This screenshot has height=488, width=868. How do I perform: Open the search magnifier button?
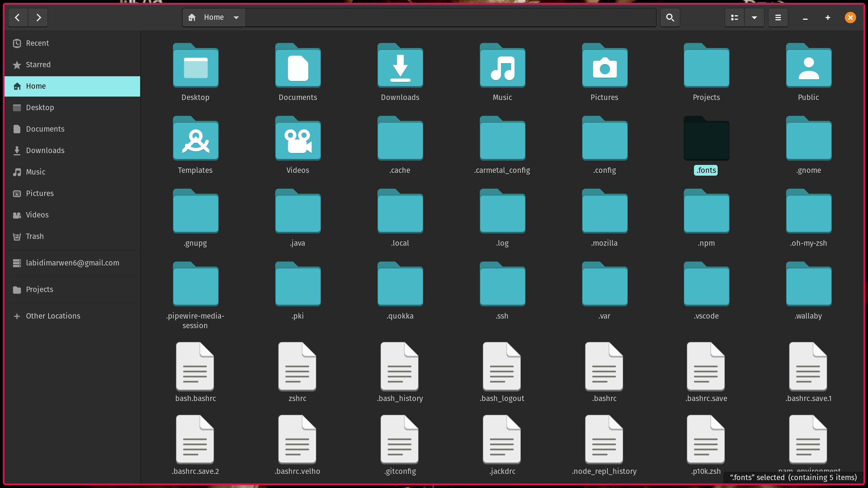670,17
